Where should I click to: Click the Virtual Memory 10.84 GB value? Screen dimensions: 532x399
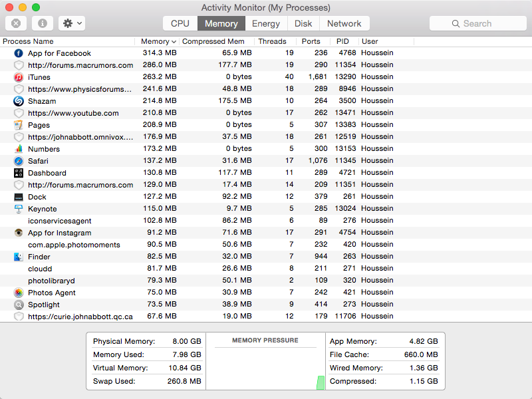click(x=185, y=368)
